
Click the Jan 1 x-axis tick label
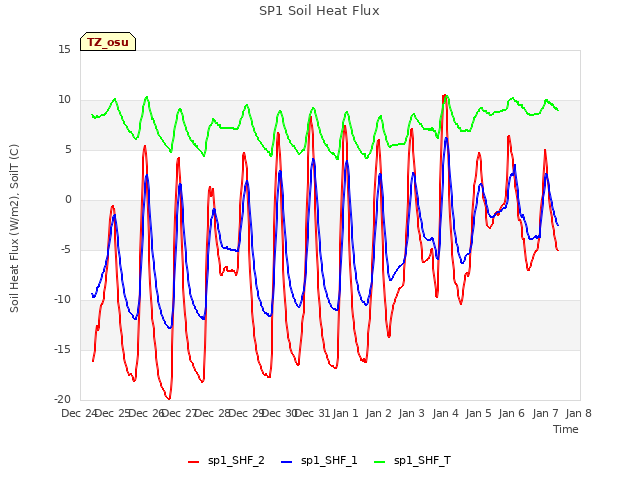pos(345,413)
